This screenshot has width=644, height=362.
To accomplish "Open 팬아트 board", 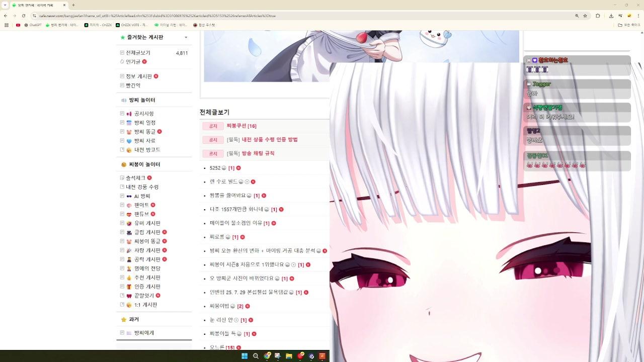I will point(141,205).
